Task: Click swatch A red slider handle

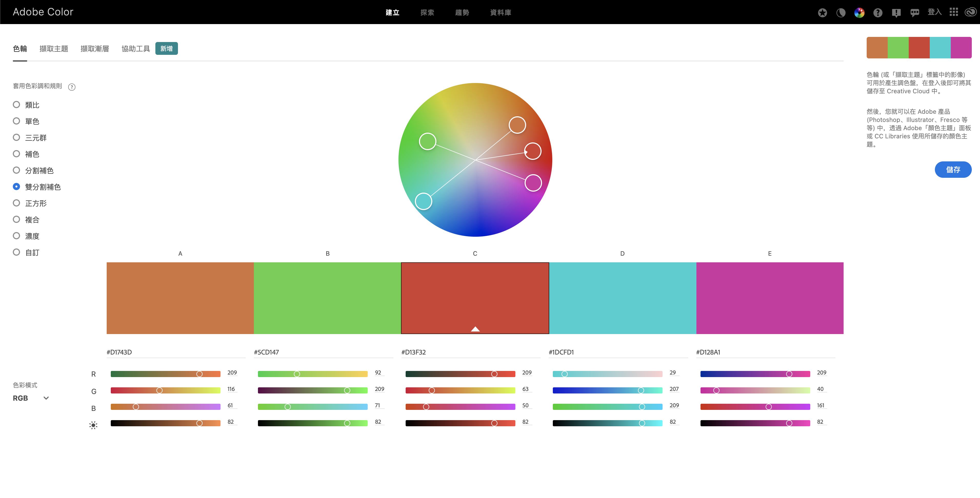Action: [199, 374]
